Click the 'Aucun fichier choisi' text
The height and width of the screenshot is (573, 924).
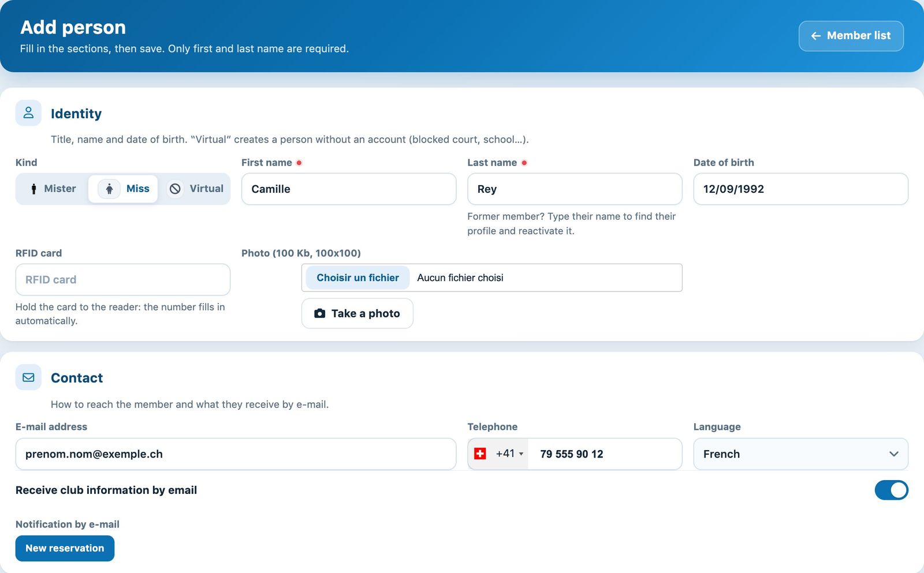click(x=460, y=278)
